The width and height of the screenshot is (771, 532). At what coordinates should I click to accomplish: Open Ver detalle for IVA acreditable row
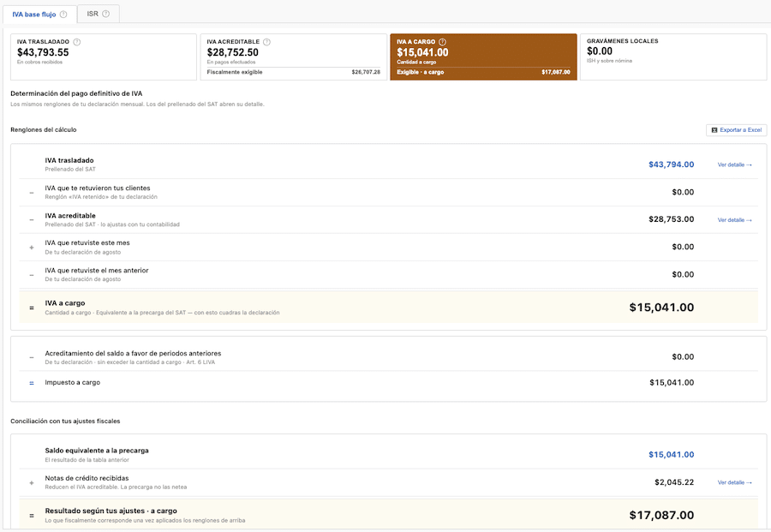tap(735, 220)
